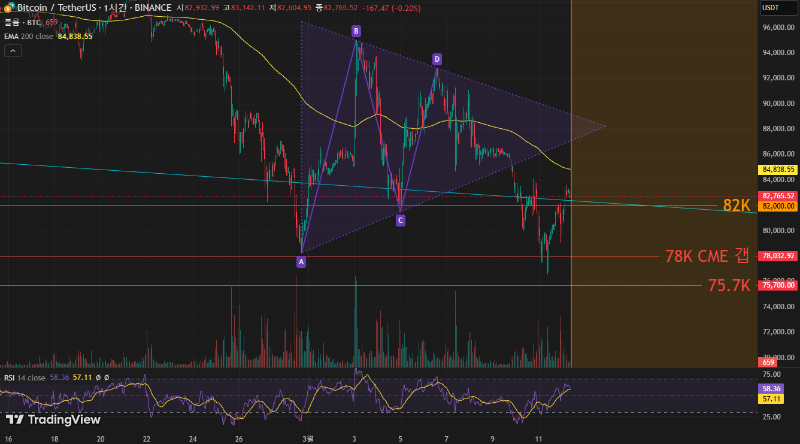Select pattern point C marker

click(x=400, y=220)
